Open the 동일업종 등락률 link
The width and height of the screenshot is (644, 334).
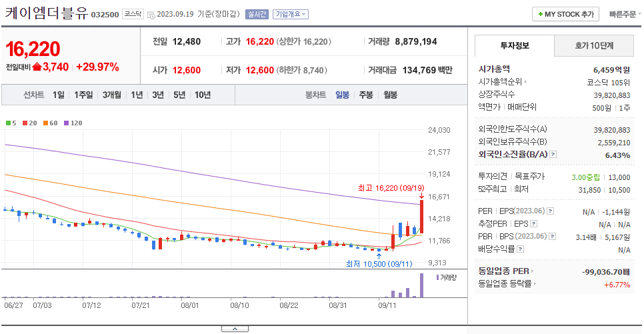(507, 283)
